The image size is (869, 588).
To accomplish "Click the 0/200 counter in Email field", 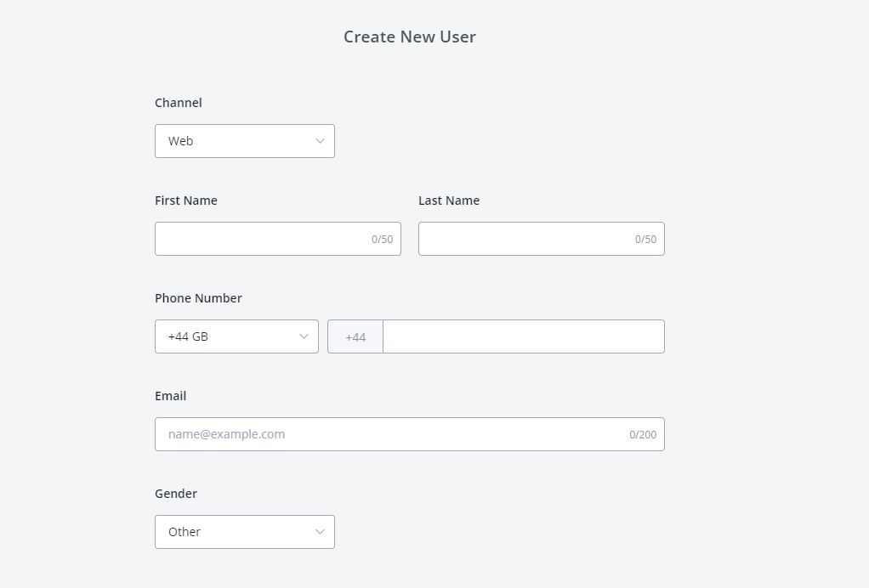I will pos(643,435).
